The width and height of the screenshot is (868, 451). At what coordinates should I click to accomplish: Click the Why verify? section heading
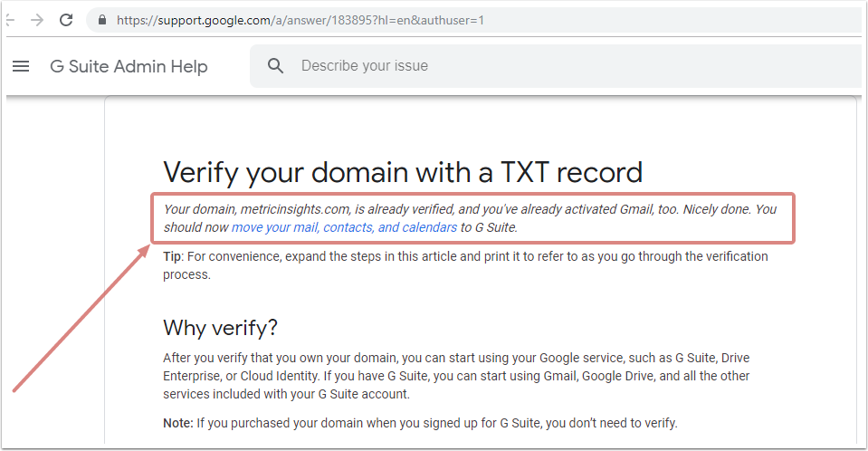pyautogui.click(x=220, y=327)
